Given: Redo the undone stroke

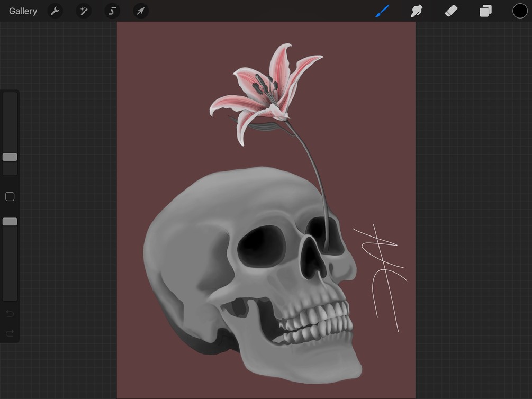Looking at the screenshot, I should point(10,333).
